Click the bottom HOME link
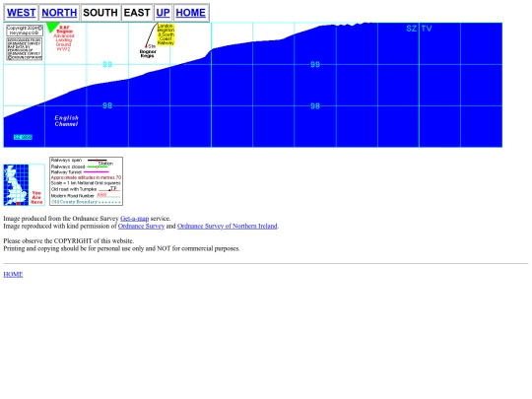This screenshot has height=399, width=532. point(13,274)
